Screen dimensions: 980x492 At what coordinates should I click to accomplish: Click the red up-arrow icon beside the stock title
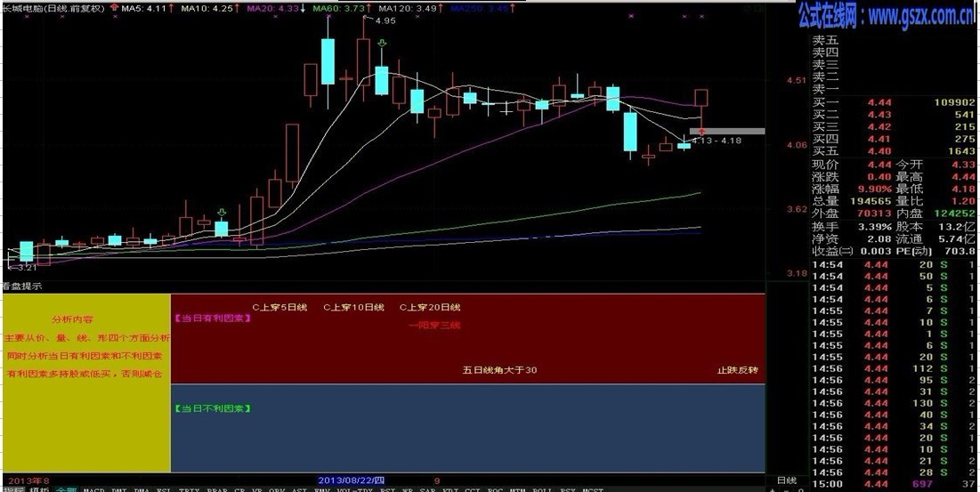(114, 8)
